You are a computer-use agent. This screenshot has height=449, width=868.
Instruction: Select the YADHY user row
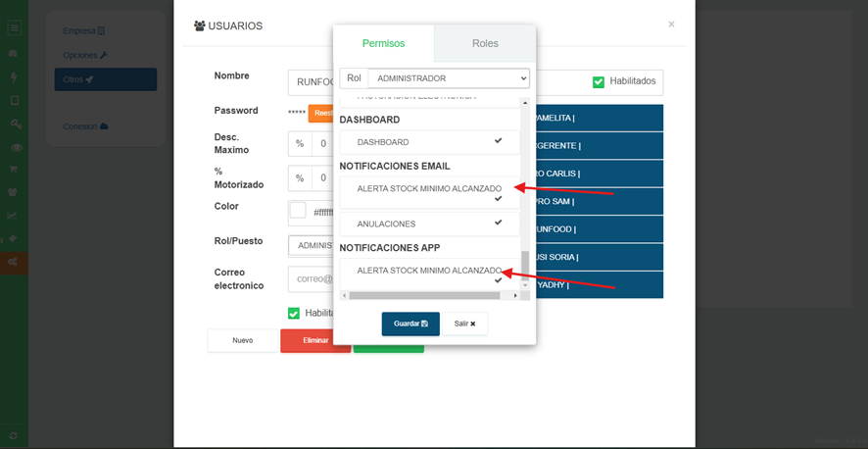(600, 285)
